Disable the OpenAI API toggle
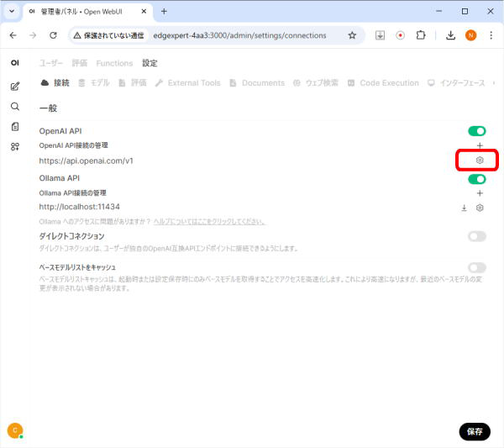This screenshot has width=504, height=448. 476,131
